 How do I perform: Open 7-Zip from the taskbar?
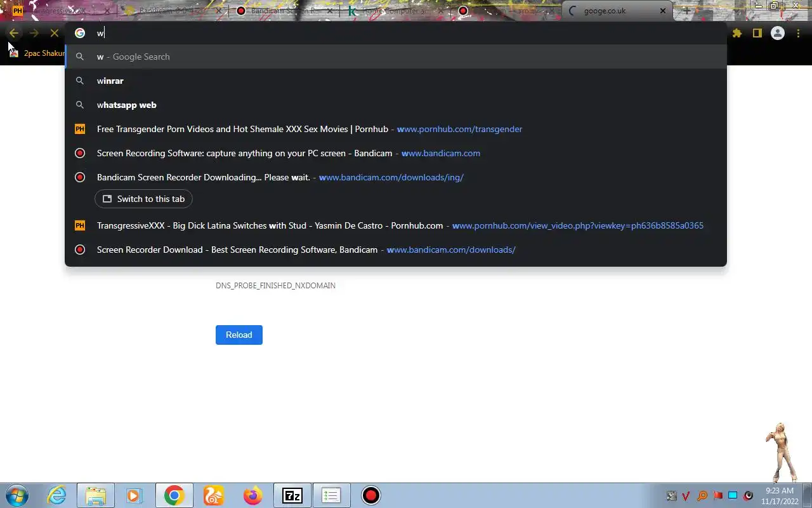(292, 495)
